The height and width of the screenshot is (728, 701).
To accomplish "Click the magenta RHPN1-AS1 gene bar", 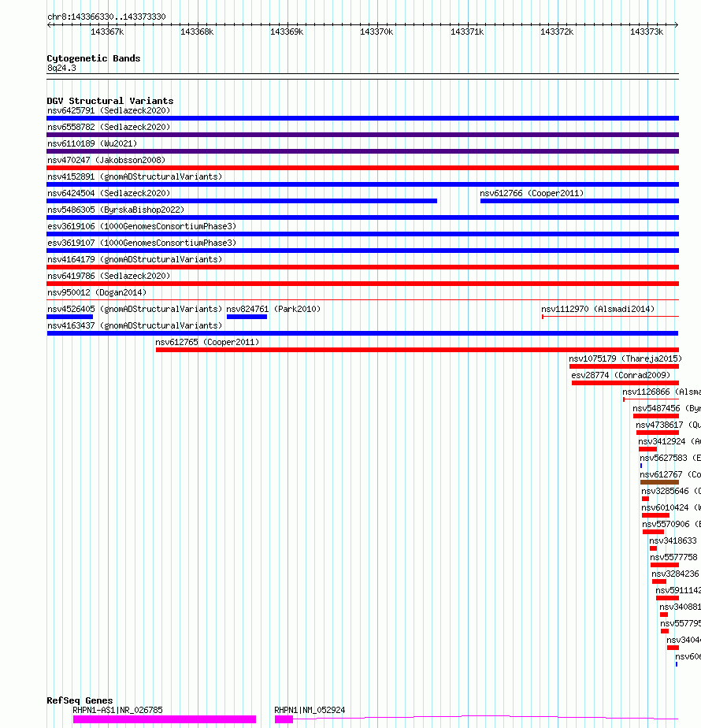I will point(165,719).
